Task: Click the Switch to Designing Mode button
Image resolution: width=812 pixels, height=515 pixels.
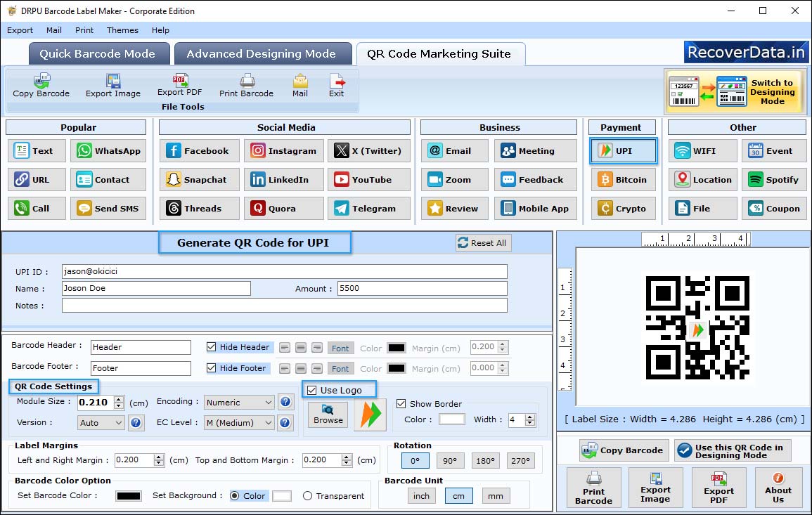Action: 735,92
